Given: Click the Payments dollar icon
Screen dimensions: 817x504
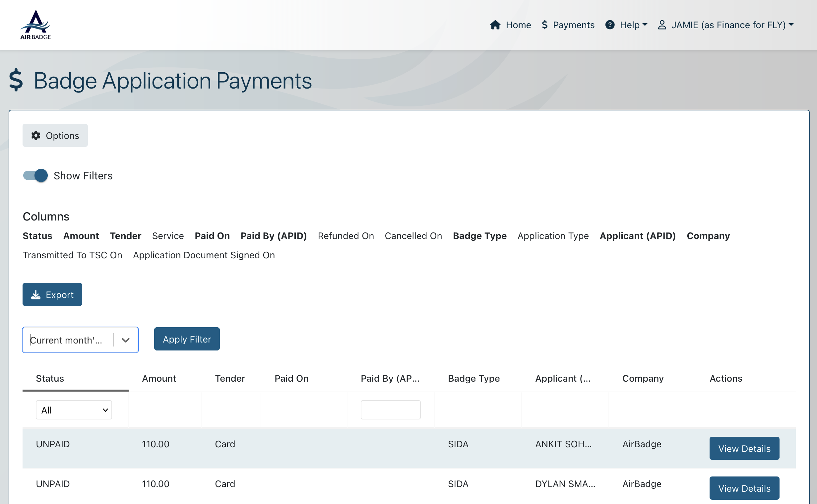Looking at the screenshot, I should (x=545, y=25).
